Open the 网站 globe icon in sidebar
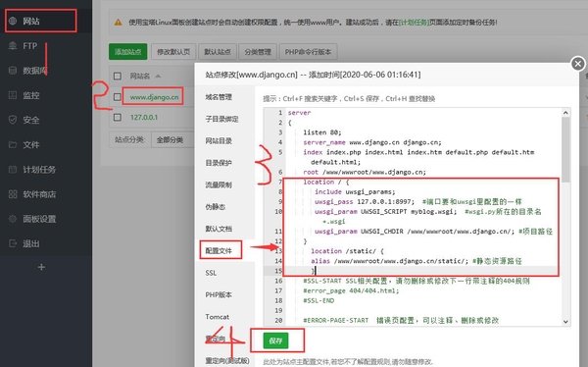 click(x=13, y=21)
